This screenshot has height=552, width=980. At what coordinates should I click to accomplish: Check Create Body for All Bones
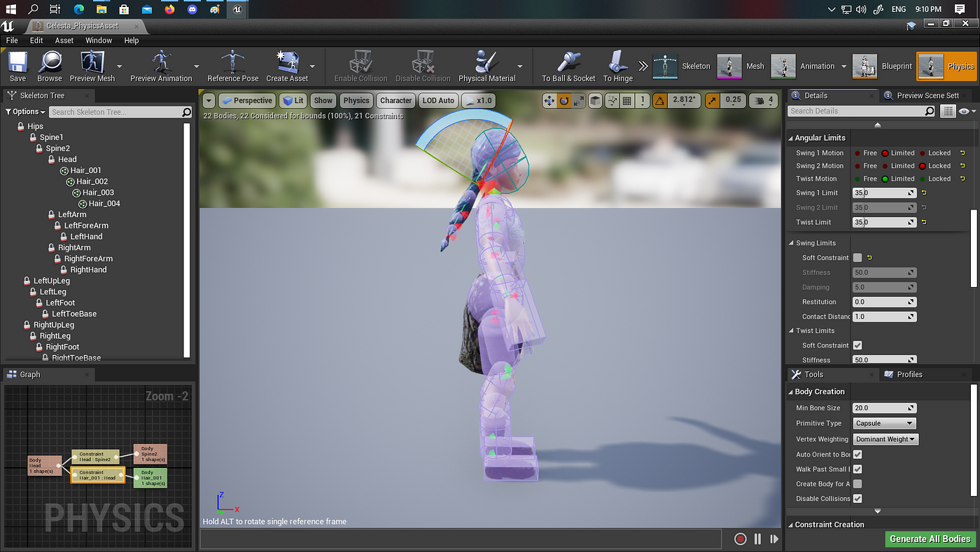[x=857, y=484]
